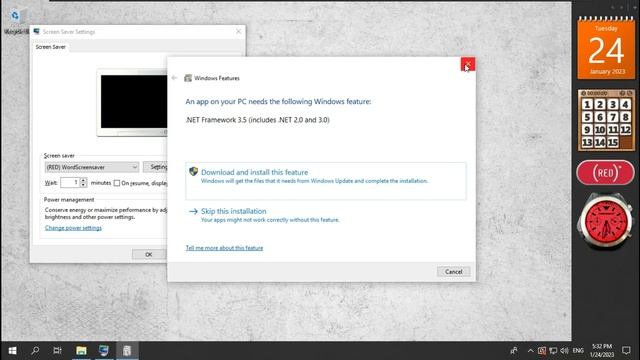
Task: Click the Wait minutes input field
Action: [x=69, y=182]
